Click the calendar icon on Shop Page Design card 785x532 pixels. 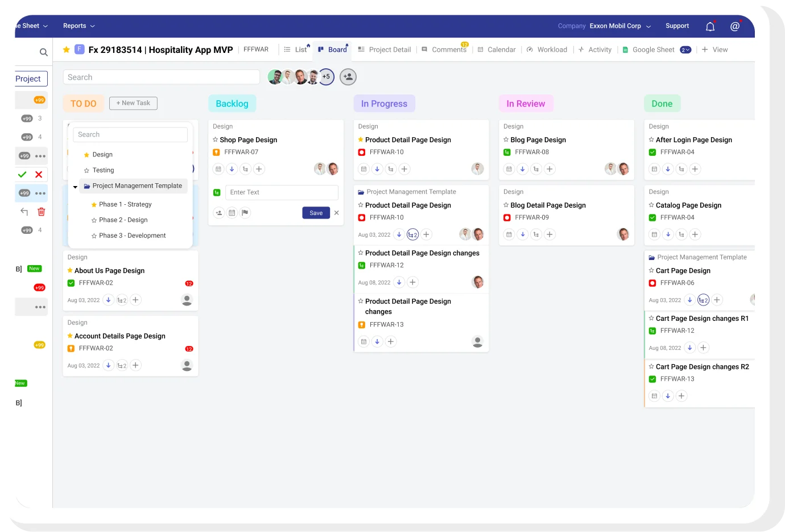tap(218, 169)
